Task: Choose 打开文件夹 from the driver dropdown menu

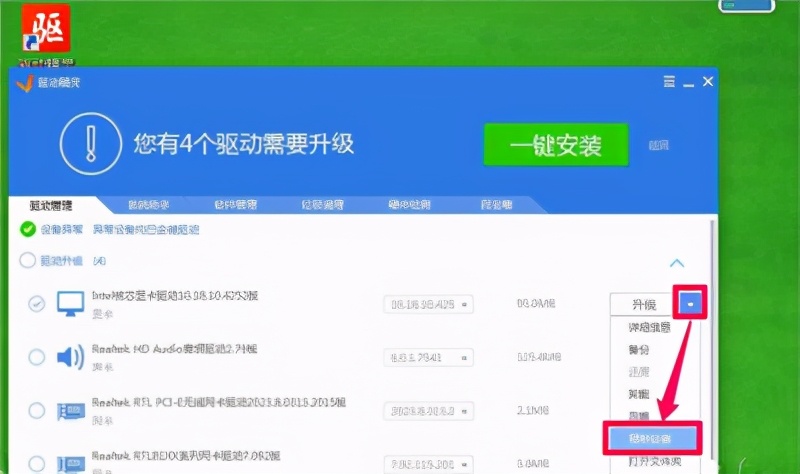Action: click(x=655, y=461)
